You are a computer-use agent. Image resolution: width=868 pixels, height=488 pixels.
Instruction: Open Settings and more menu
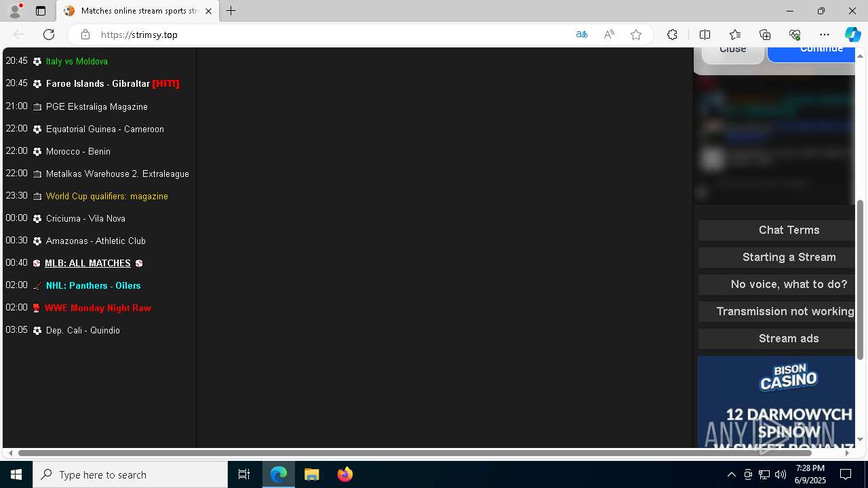825,35
